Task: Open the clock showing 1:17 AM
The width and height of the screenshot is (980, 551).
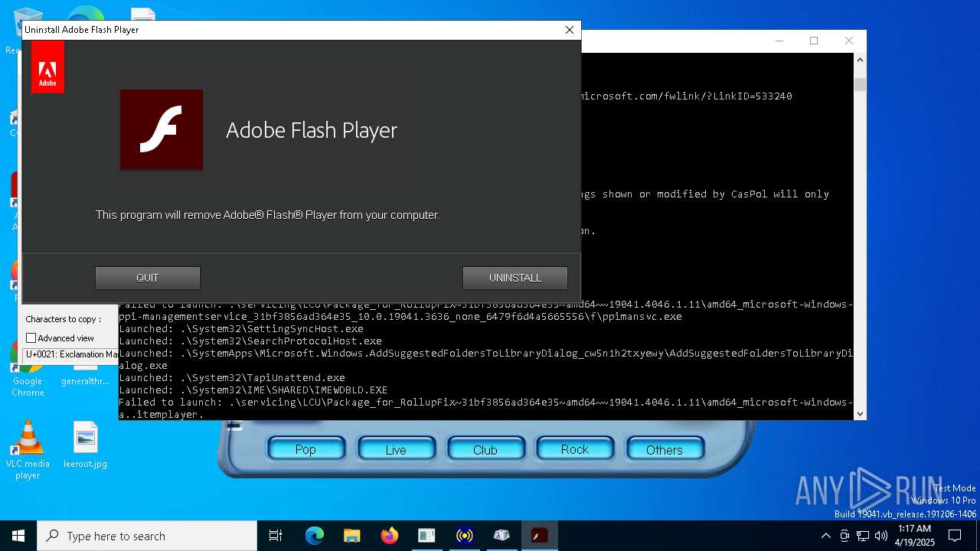Action: [x=915, y=536]
